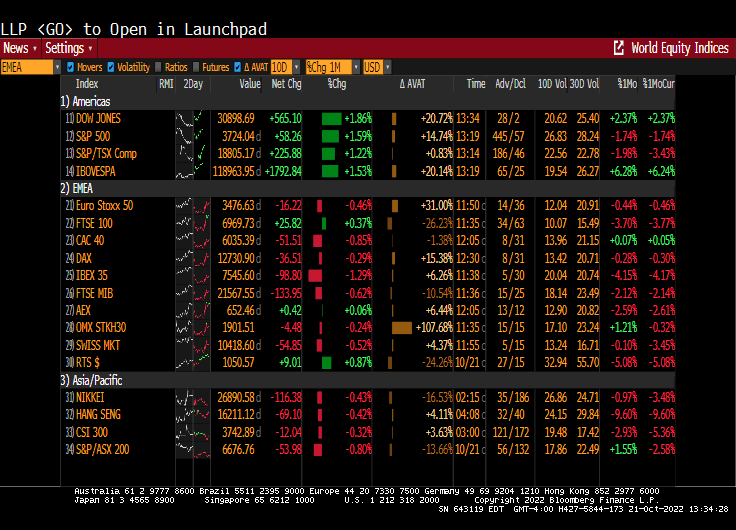Viewport: 736px width, 530px height.
Task: Click the DOW JONES green percent change bar
Action: pyautogui.click(x=331, y=118)
